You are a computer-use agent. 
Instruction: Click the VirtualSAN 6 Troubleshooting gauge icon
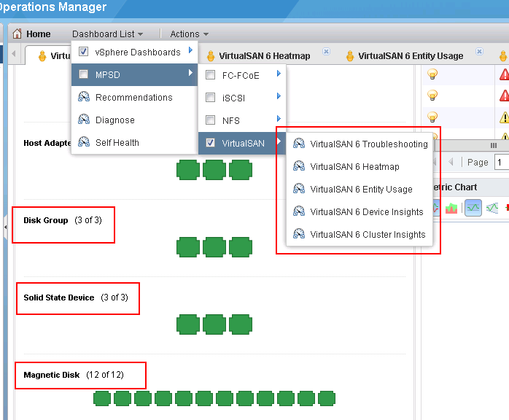(x=299, y=144)
